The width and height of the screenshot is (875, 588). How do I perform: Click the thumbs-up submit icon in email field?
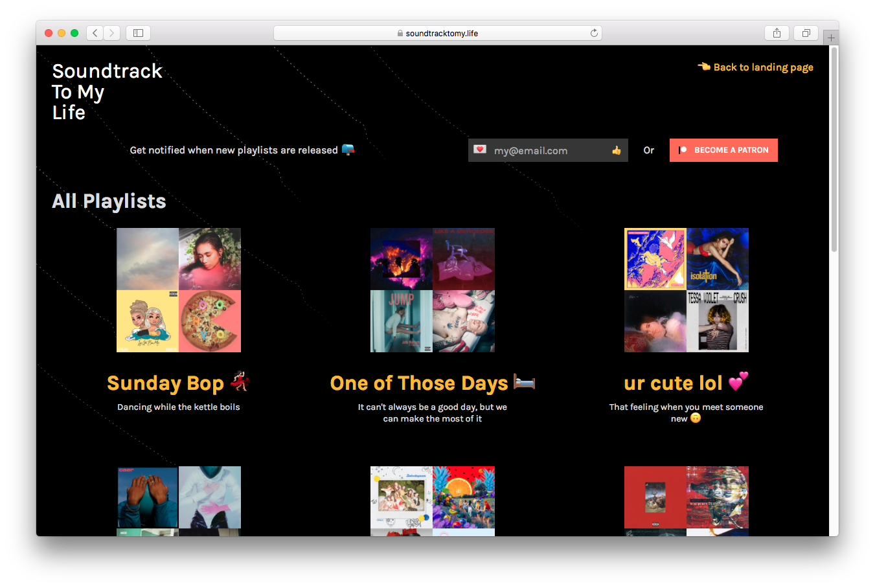(616, 150)
